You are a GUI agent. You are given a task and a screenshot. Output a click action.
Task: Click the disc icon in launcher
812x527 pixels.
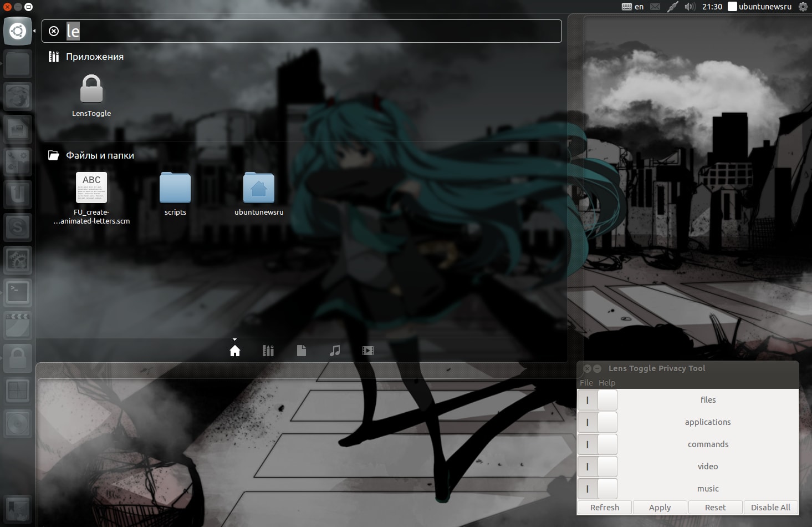(18, 424)
